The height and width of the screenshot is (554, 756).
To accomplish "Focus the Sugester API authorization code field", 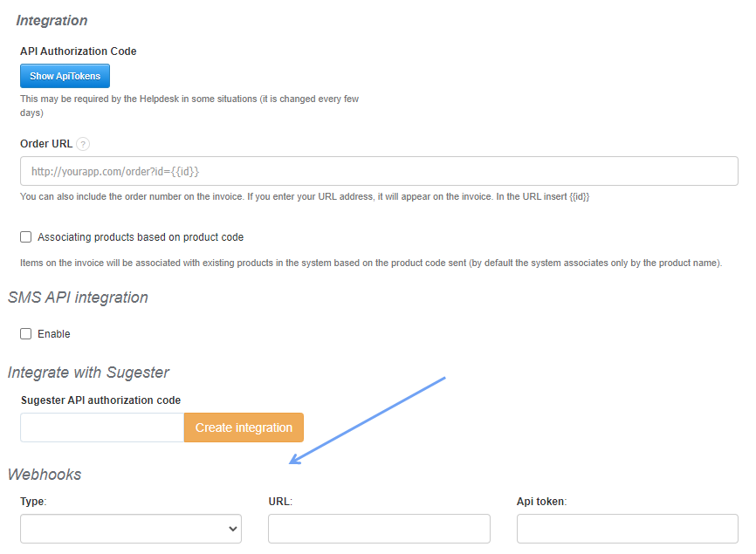I will (100, 427).
